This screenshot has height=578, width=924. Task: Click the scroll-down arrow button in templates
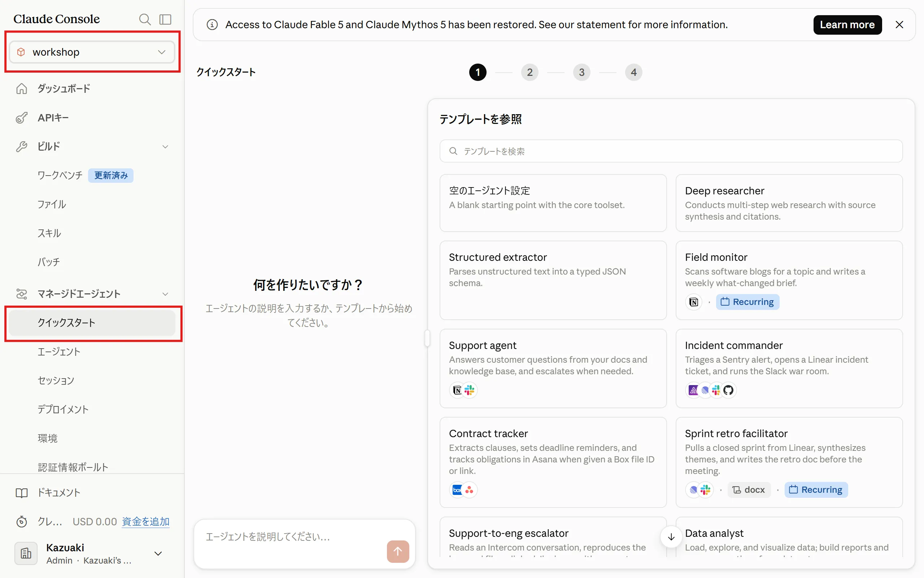click(x=671, y=537)
